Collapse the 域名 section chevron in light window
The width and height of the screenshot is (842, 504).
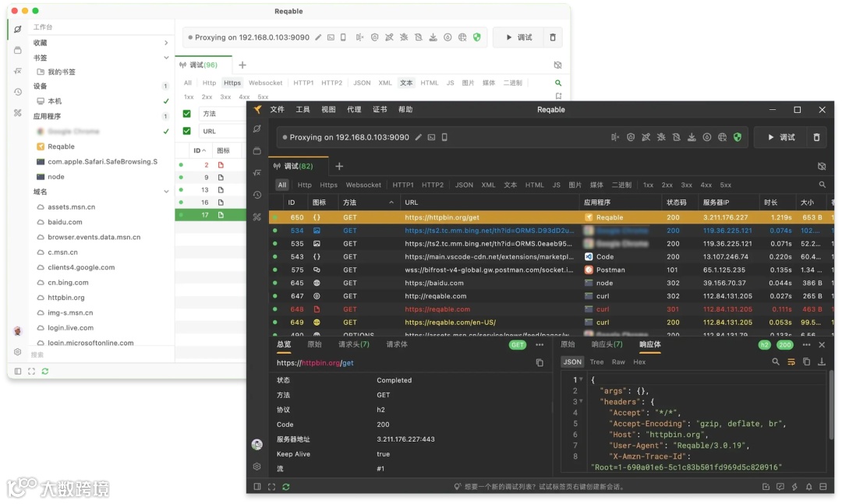pos(166,192)
